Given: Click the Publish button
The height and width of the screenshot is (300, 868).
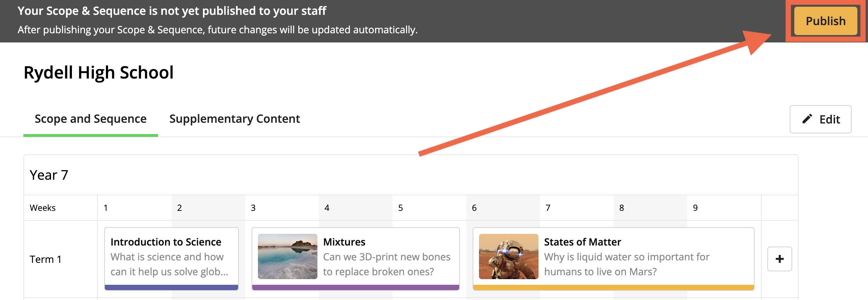Looking at the screenshot, I should click(825, 21).
